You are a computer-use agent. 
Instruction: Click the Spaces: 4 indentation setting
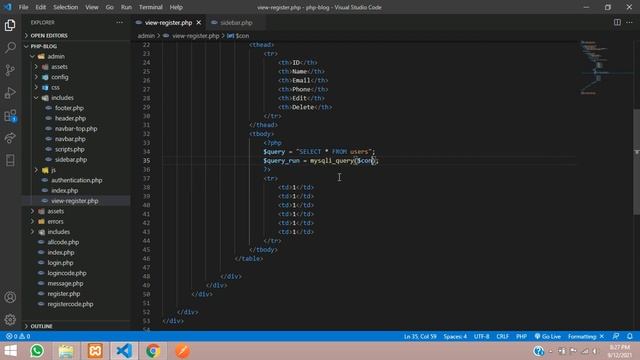[x=455, y=336]
